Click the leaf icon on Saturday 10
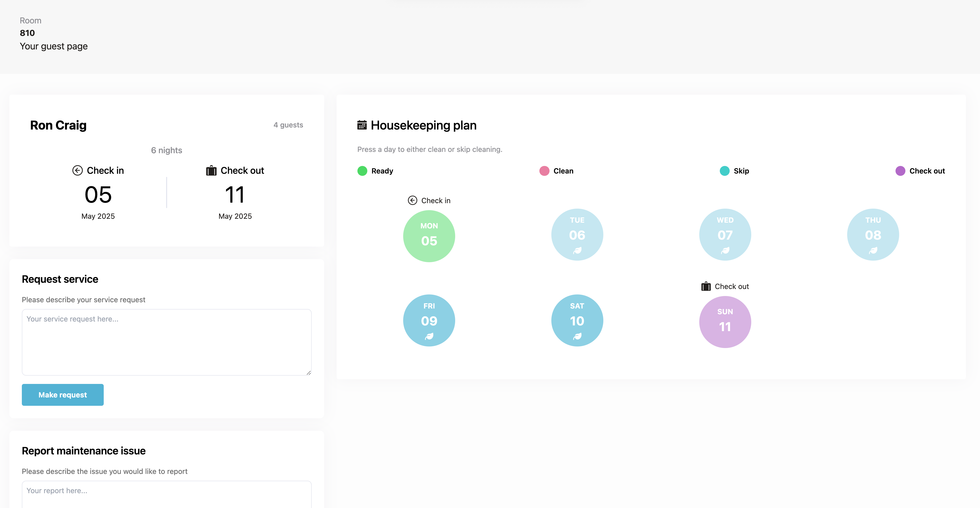The image size is (980, 508). click(x=577, y=336)
